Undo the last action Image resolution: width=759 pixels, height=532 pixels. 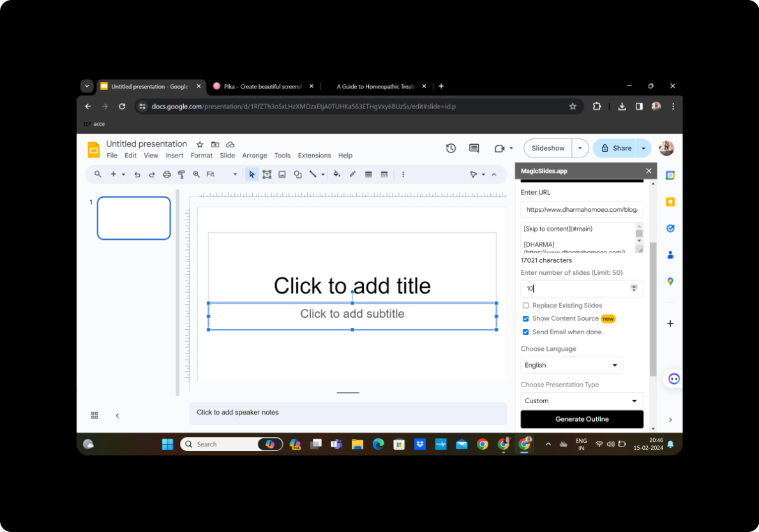[137, 175]
